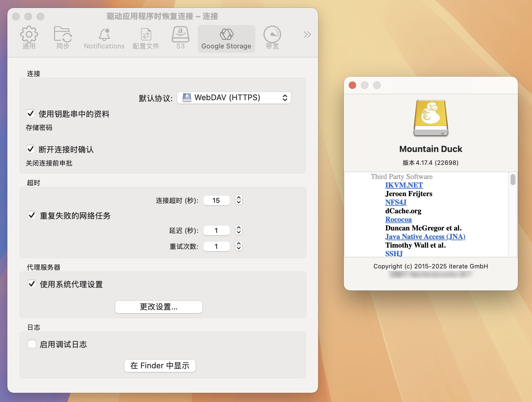Open the IKVM.NET link

pyautogui.click(x=404, y=185)
